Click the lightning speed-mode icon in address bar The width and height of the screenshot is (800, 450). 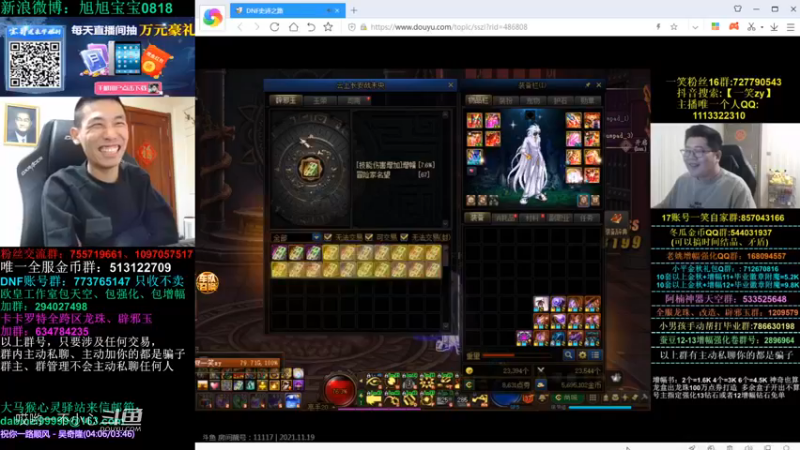coord(658,27)
